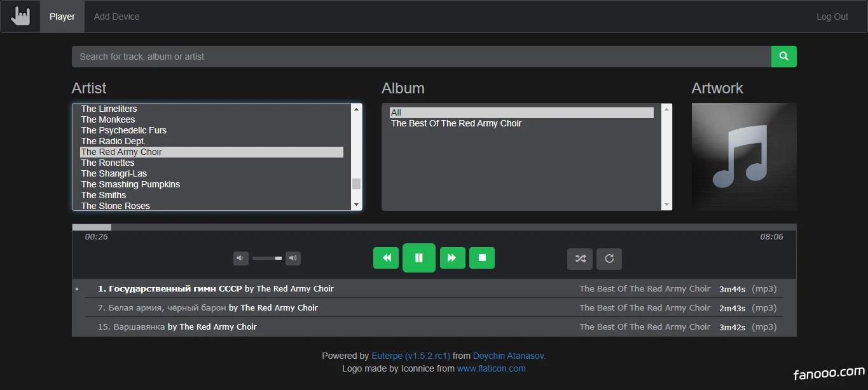Click the track progress seek bar

click(x=434, y=227)
